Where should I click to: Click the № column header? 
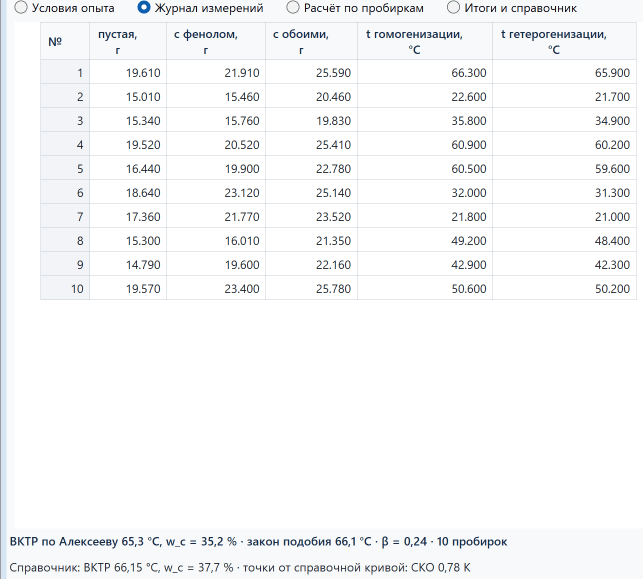click(65, 41)
